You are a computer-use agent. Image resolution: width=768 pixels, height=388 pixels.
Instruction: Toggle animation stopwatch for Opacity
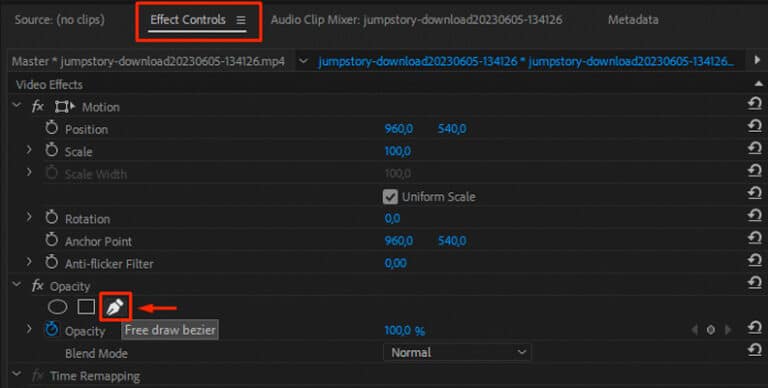click(51, 330)
